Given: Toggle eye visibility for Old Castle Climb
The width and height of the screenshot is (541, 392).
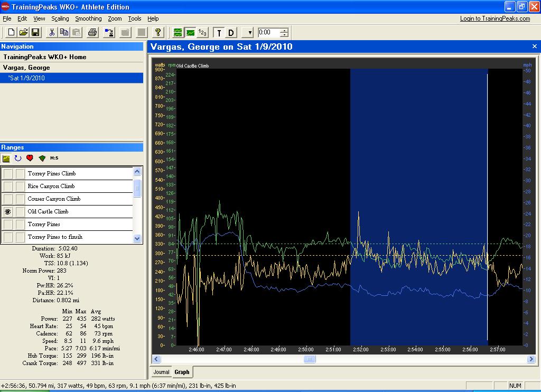Looking at the screenshot, I should (x=8, y=211).
